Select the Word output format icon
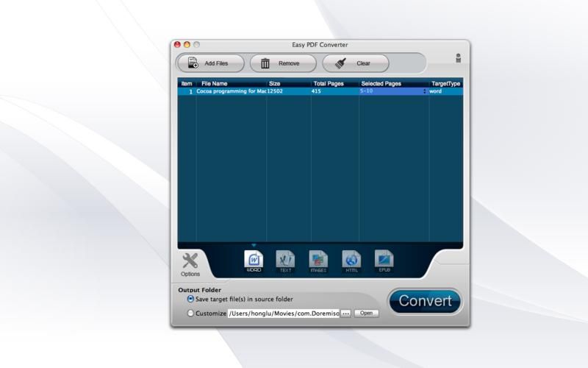The image size is (588, 368). tap(254, 261)
